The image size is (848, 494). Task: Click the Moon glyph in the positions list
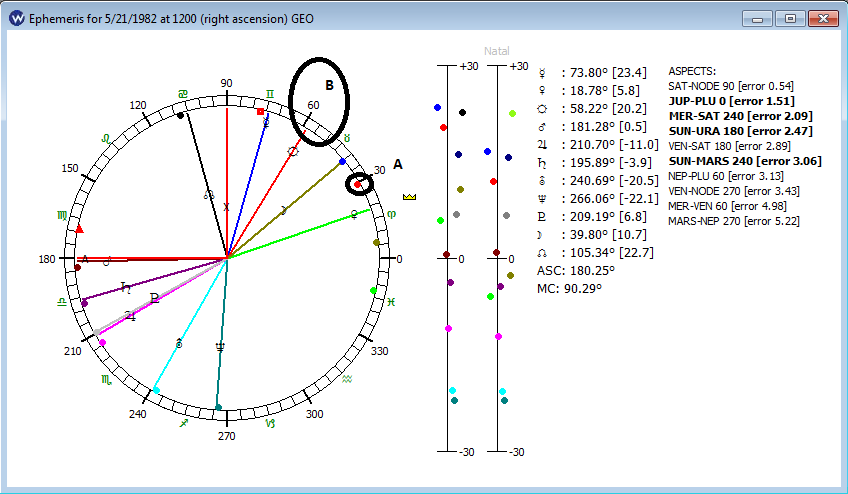point(540,235)
